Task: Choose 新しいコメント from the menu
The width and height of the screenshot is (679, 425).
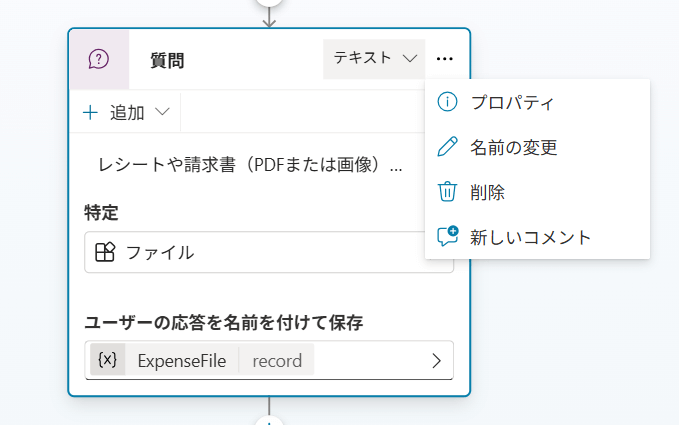Action: 531,237
